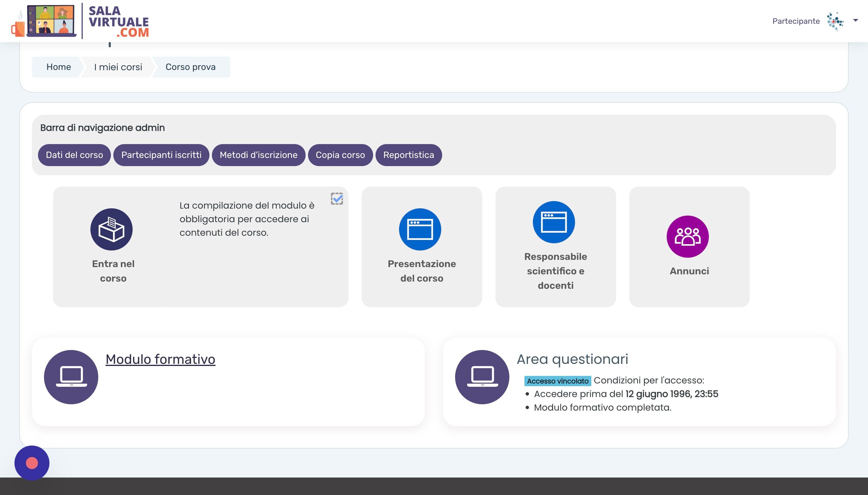The width and height of the screenshot is (868, 495).
Task: Open the Entra nel corso label
Action: point(113,271)
